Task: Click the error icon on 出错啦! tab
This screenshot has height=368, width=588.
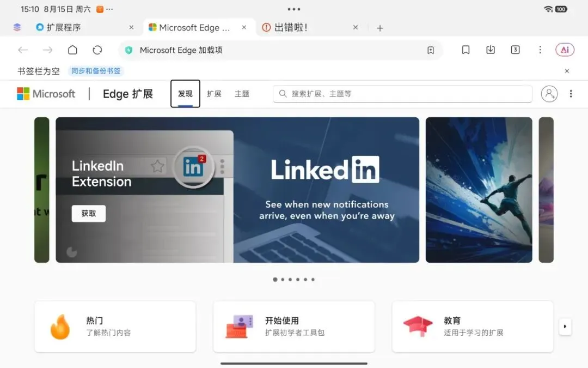Action: 266,27
